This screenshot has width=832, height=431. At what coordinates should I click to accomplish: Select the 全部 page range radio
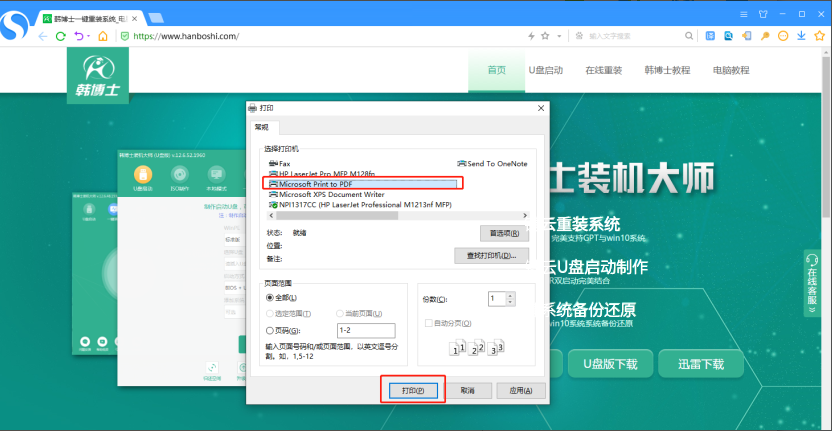[282, 298]
